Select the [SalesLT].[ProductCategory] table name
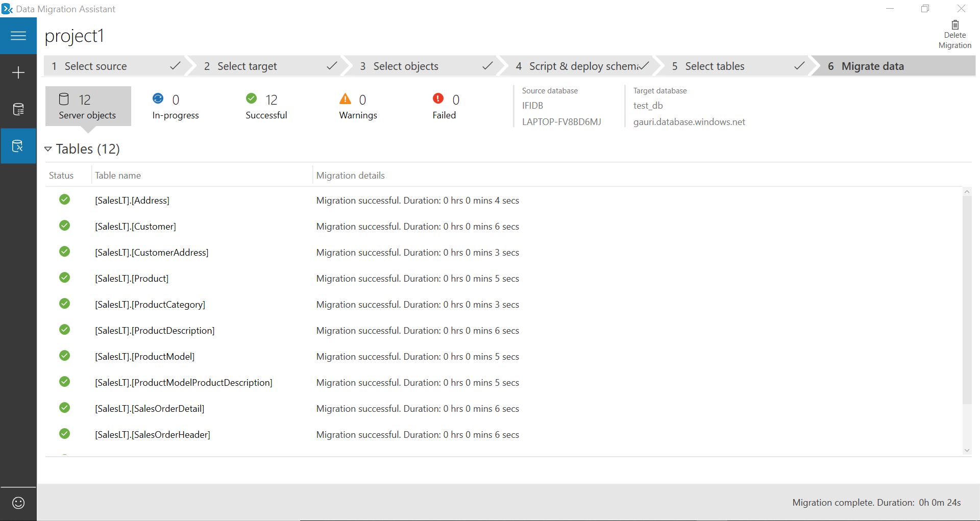The height and width of the screenshot is (521, 980). coord(150,305)
